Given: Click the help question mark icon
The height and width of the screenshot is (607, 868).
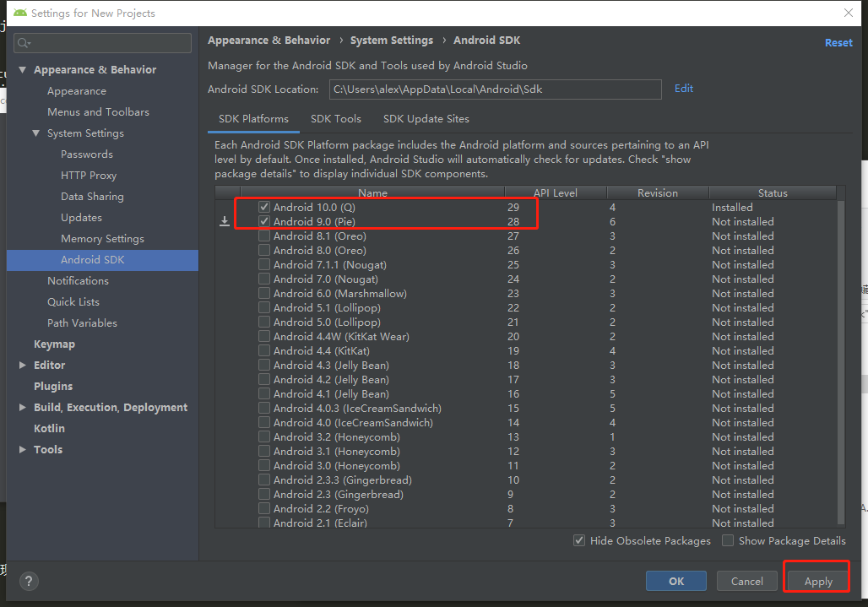Looking at the screenshot, I should coord(29,581).
